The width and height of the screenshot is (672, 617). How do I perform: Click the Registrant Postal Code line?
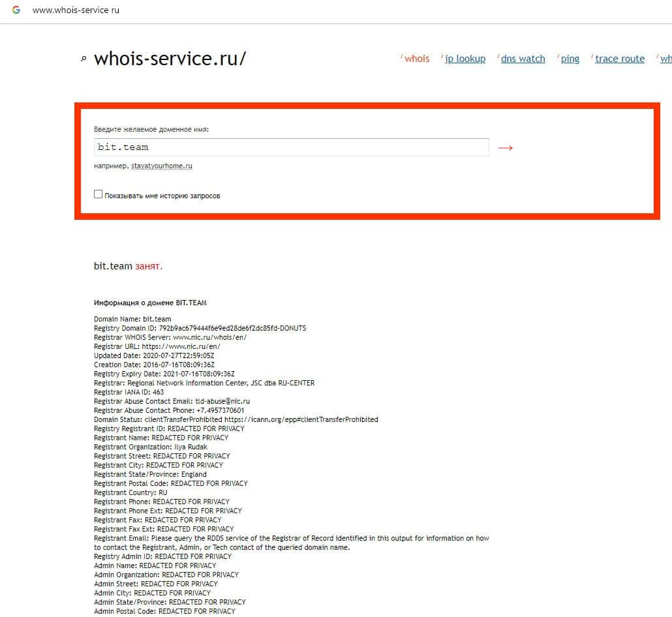171,483
